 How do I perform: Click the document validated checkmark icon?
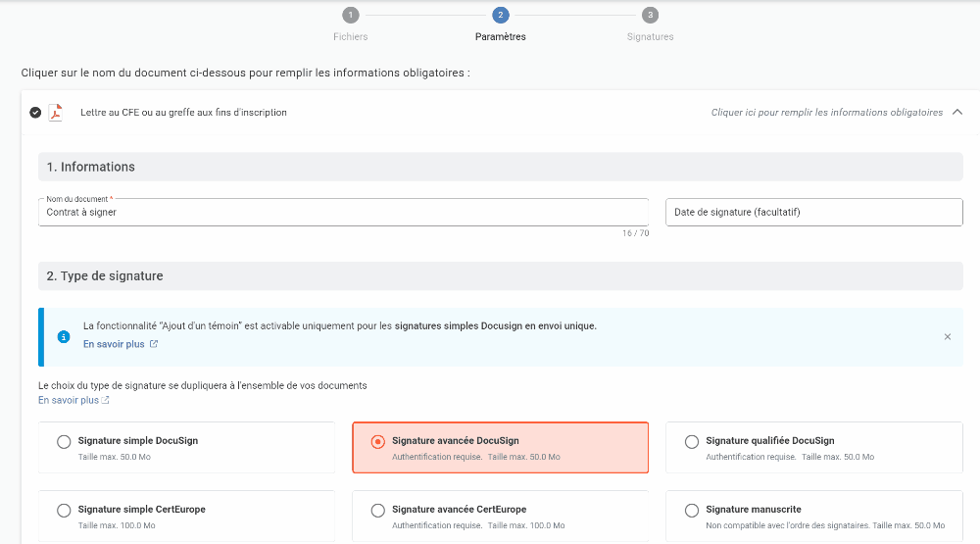click(35, 113)
